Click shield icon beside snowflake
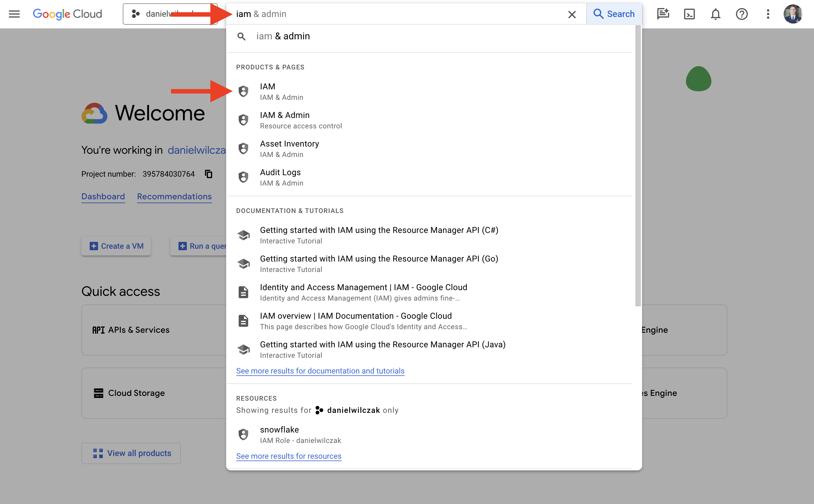Image resolution: width=814 pixels, height=504 pixels. coord(243,435)
